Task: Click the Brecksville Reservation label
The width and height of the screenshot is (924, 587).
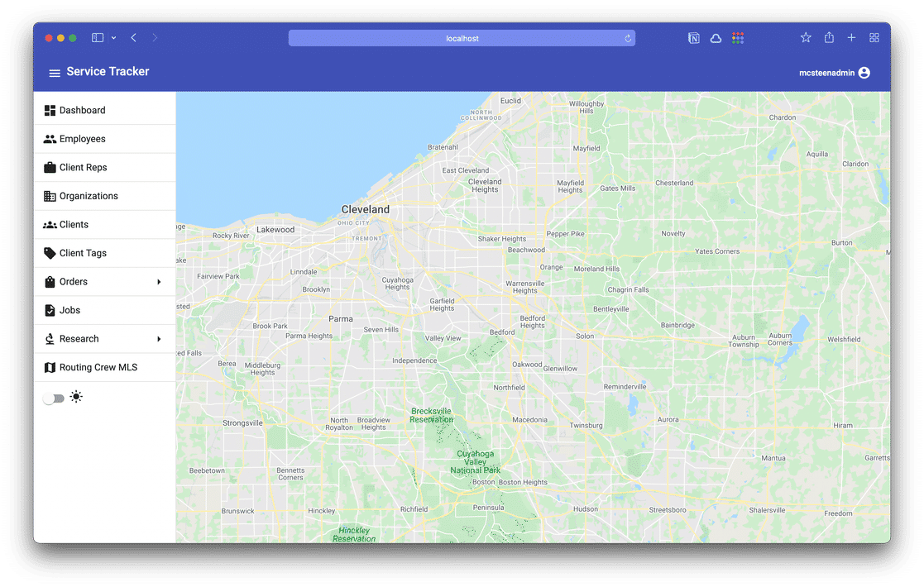Action: (x=431, y=415)
